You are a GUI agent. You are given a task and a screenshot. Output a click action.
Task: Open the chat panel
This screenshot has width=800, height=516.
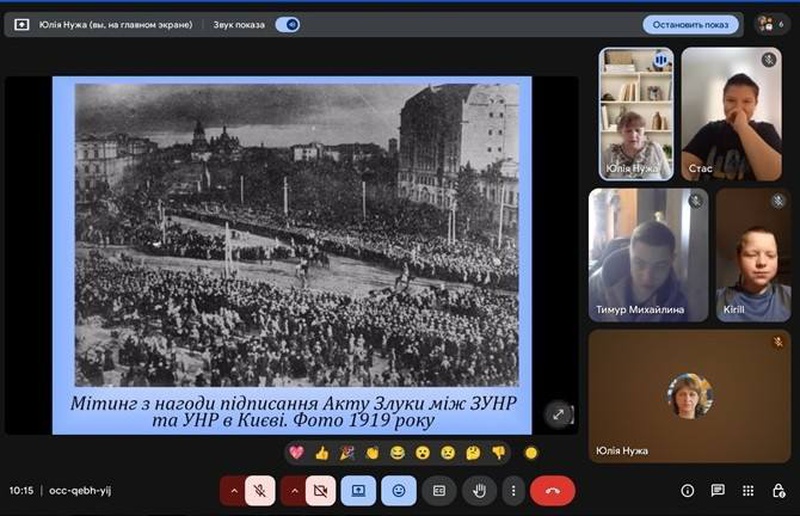[717, 491]
